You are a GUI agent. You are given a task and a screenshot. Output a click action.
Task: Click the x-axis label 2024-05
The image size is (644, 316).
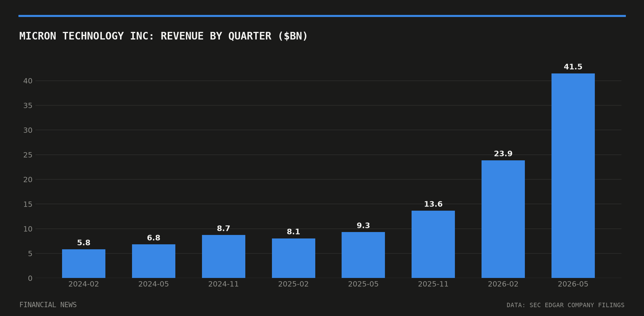pos(154,284)
